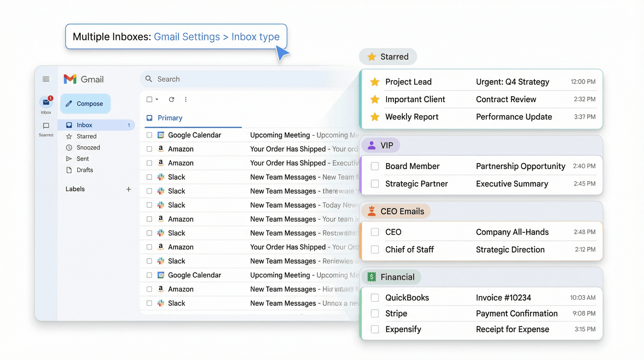Unstar the Weekly Report email

[x=375, y=117]
